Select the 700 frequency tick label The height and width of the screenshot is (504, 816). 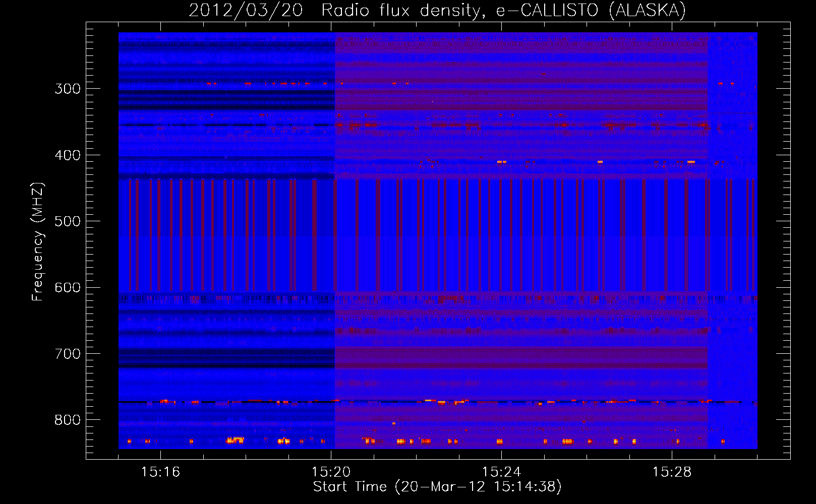click(68, 354)
